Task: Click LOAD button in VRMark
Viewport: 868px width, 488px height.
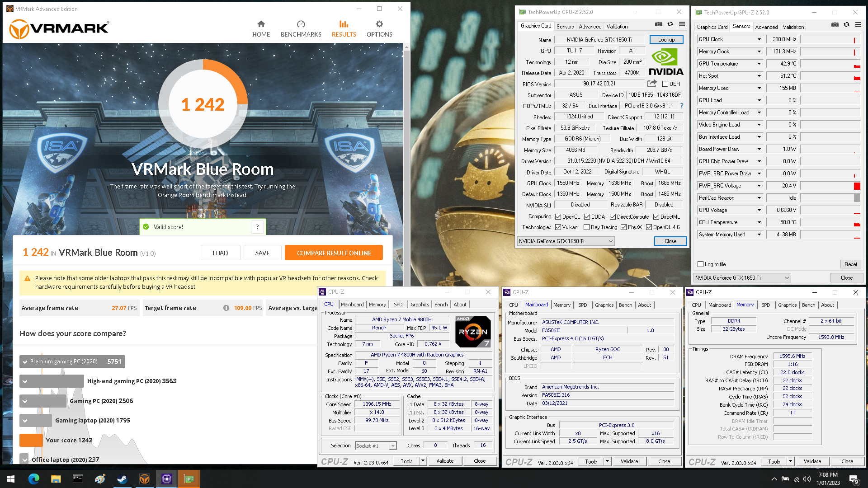Action: pos(220,253)
